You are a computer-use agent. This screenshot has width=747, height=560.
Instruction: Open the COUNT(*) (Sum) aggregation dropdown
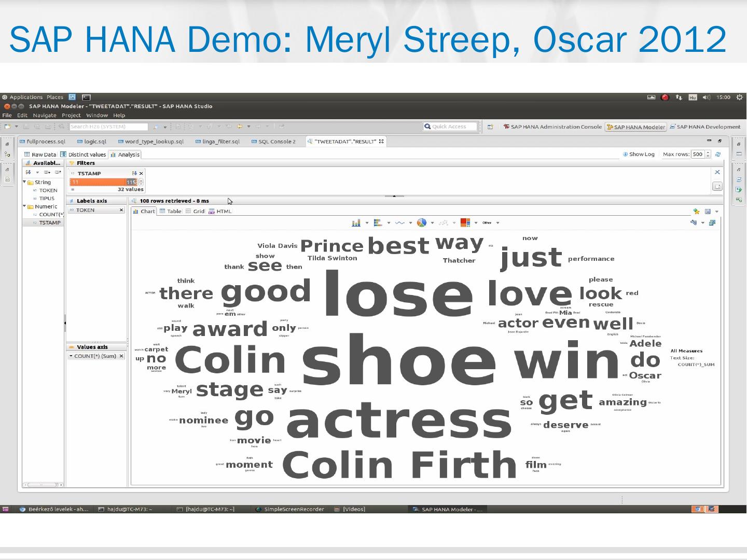pyautogui.click(x=71, y=356)
